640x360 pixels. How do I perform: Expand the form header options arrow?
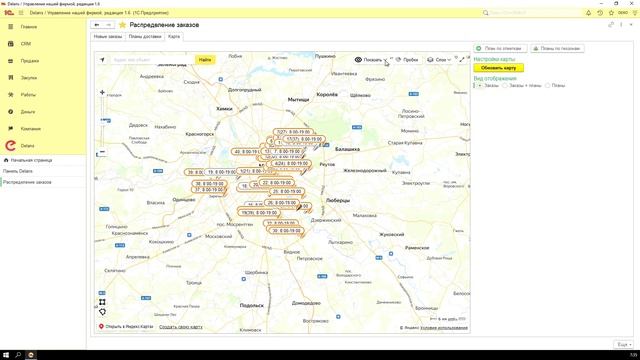(631, 24)
